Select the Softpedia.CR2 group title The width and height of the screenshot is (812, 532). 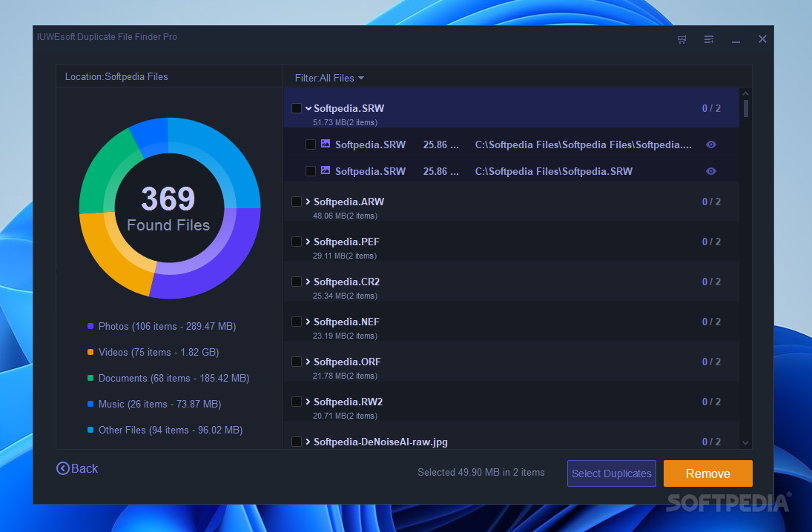[x=346, y=282]
